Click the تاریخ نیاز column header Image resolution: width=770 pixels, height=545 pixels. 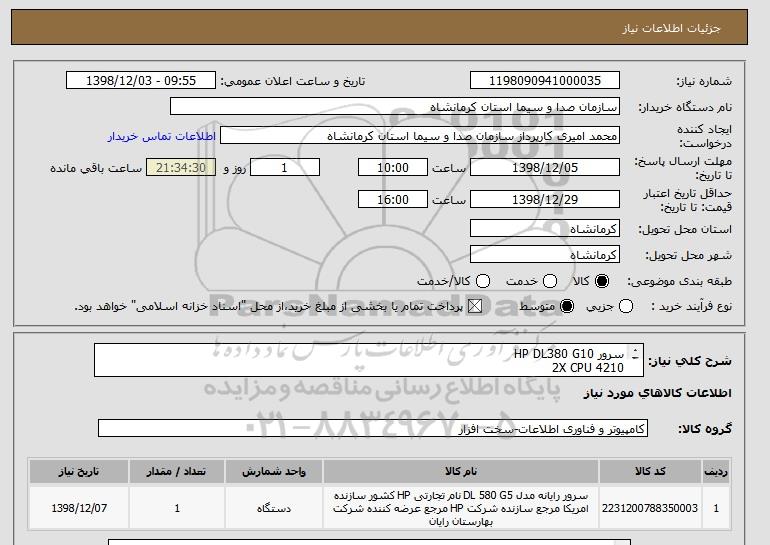pyautogui.click(x=79, y=471)
